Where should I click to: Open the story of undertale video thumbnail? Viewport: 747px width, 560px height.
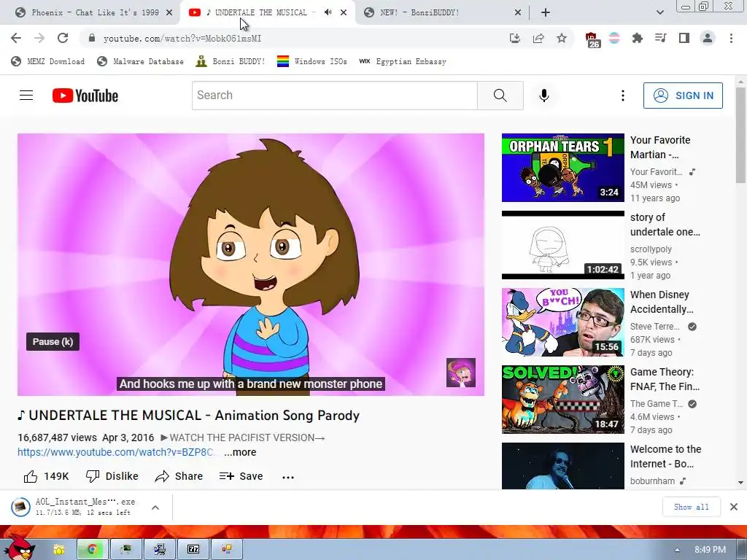(562, 245)
